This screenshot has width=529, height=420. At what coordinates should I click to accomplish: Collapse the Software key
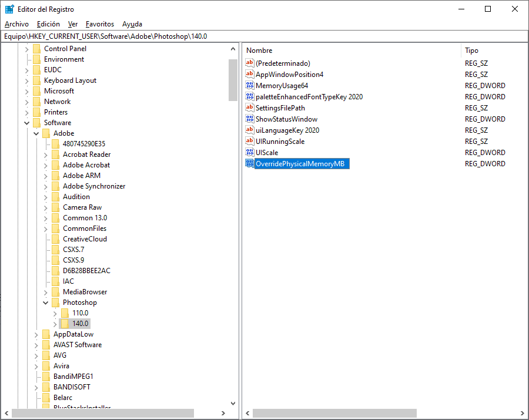pyautogui.click(x=26, y=123)
